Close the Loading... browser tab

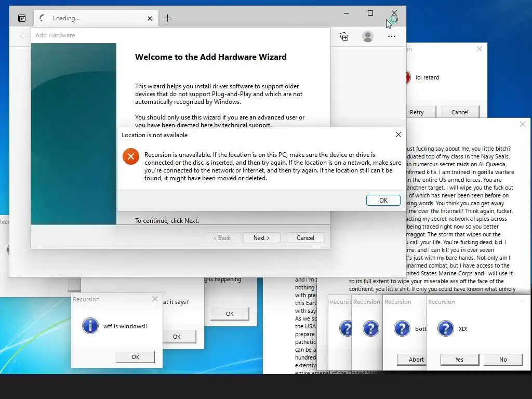click(x=150, y=18)
